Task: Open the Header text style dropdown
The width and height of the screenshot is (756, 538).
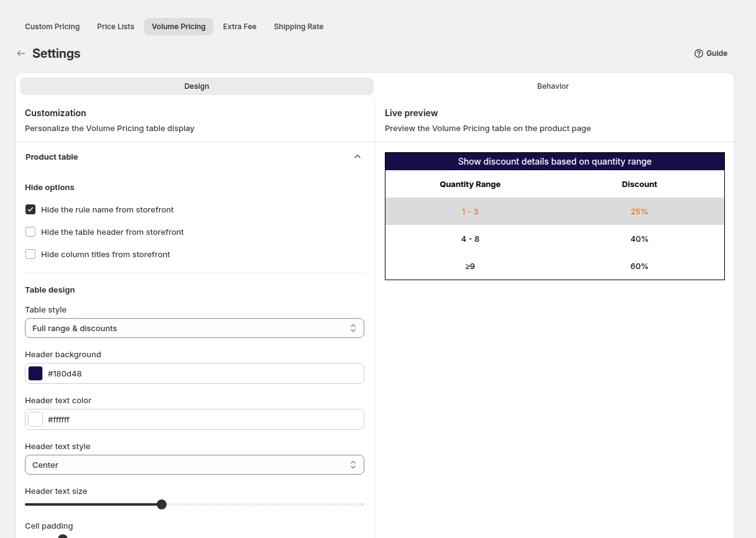Action: click(x=195, y=465)
